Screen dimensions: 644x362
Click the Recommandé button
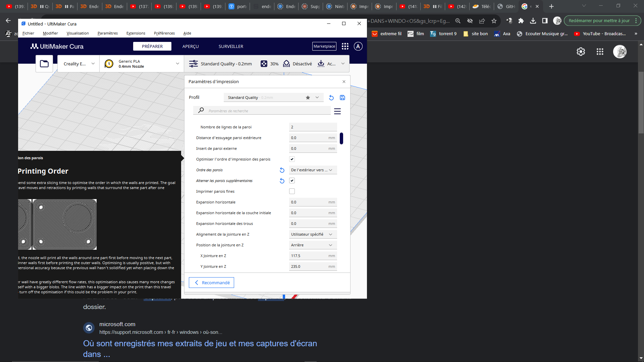211,283
